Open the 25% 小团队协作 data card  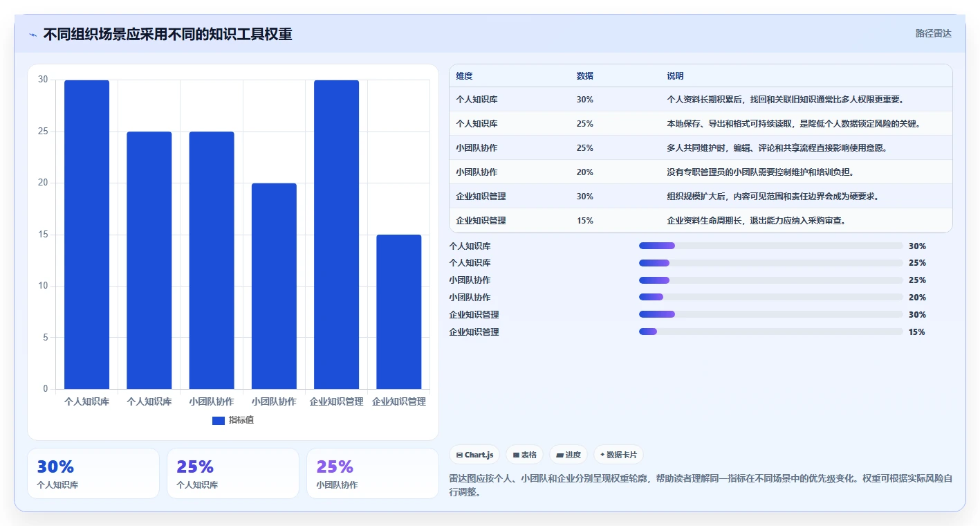[373, 473]
